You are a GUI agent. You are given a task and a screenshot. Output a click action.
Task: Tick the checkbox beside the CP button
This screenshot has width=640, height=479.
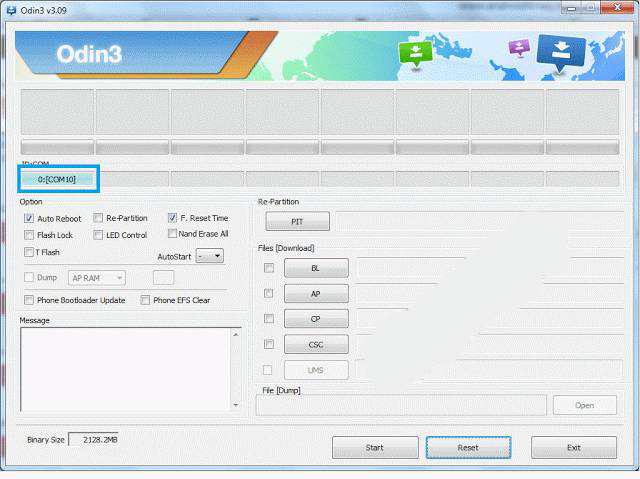pos(269,319)
